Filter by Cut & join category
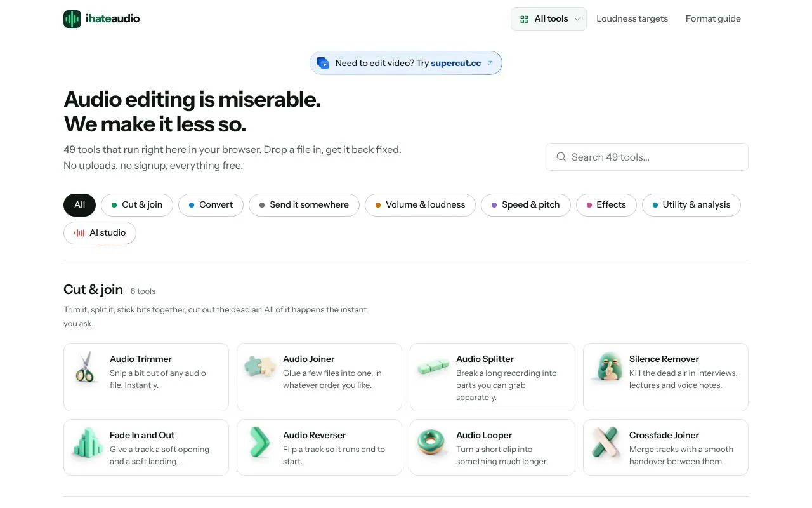This screenshot has height=508, width=812. coord(137,205)
